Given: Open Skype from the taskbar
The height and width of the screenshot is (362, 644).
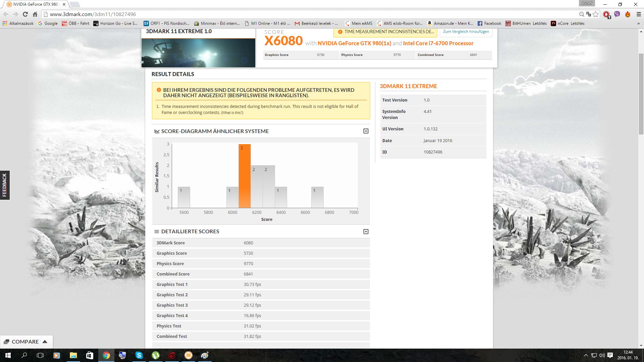Looking at the screenshot, I should (139, 355).
